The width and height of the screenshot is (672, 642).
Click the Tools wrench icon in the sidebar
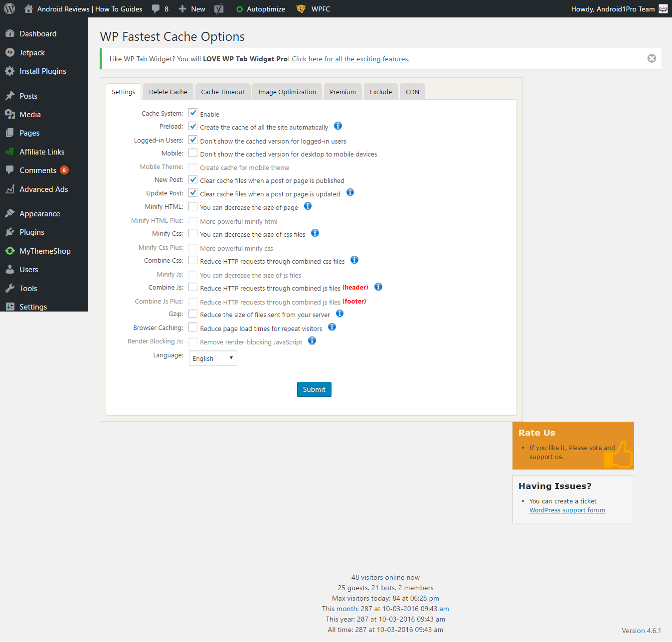tap(10, 289)
